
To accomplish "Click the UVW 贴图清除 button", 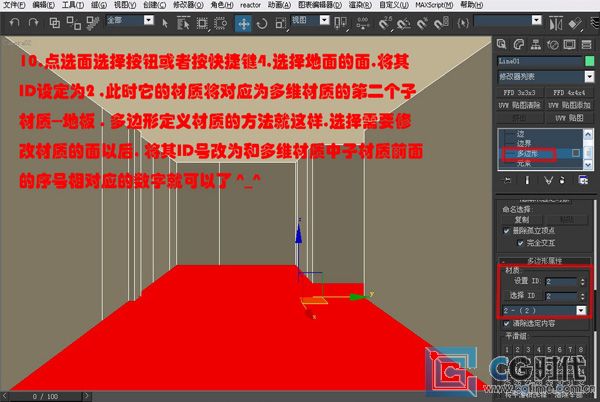I will tap(520, 105).
